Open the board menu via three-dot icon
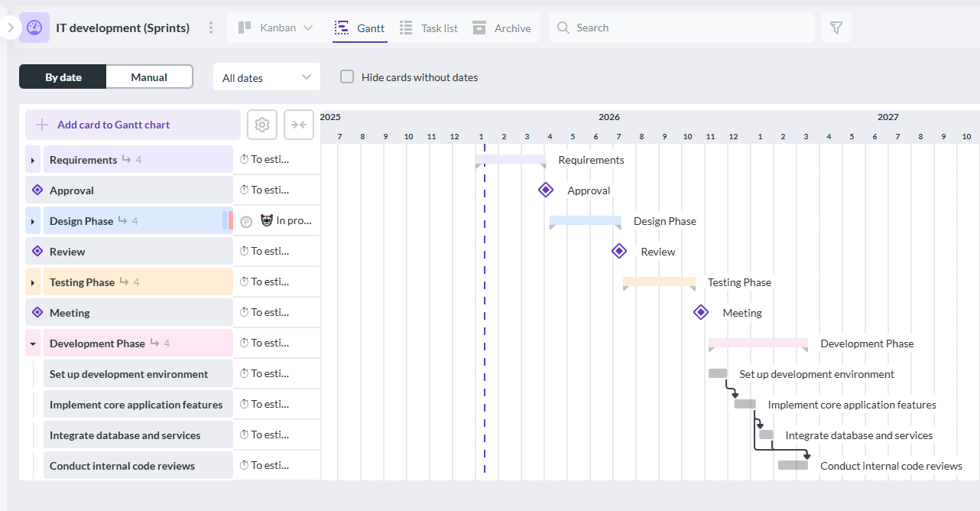The width and height of the screenshot is (980, 511). (x=210, y=28)
